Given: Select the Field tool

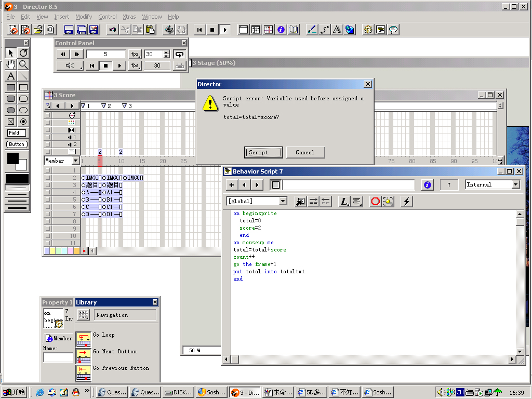Looking at the screenshot, I should (16, 133).
